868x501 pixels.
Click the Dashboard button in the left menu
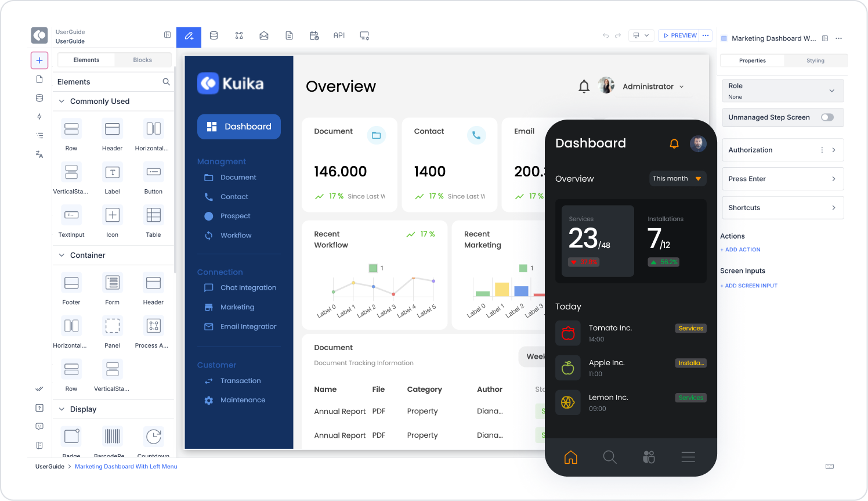point(239,127)
